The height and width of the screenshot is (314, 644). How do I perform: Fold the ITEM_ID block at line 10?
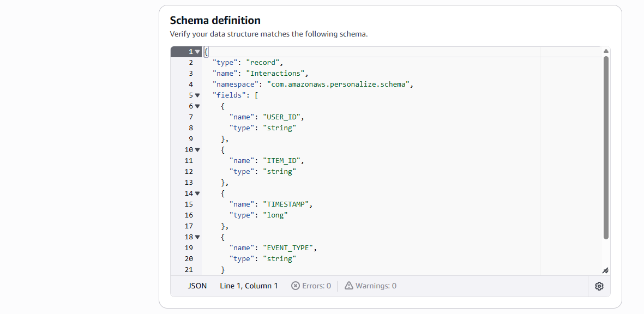197,150
